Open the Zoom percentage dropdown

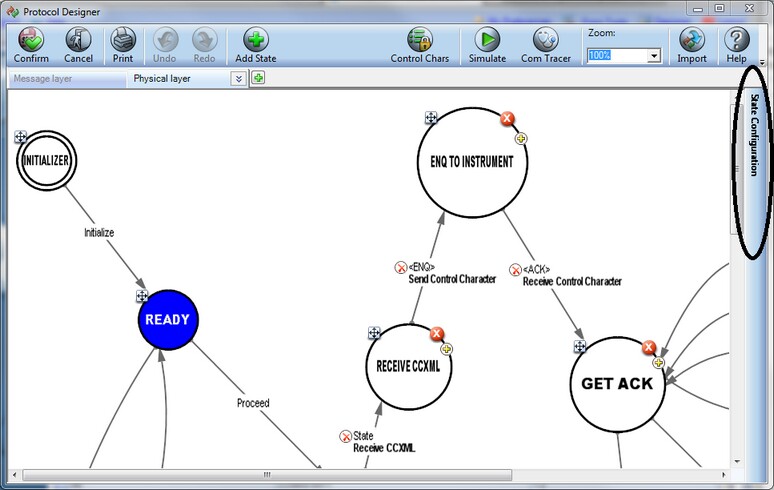tap(654, 56)
